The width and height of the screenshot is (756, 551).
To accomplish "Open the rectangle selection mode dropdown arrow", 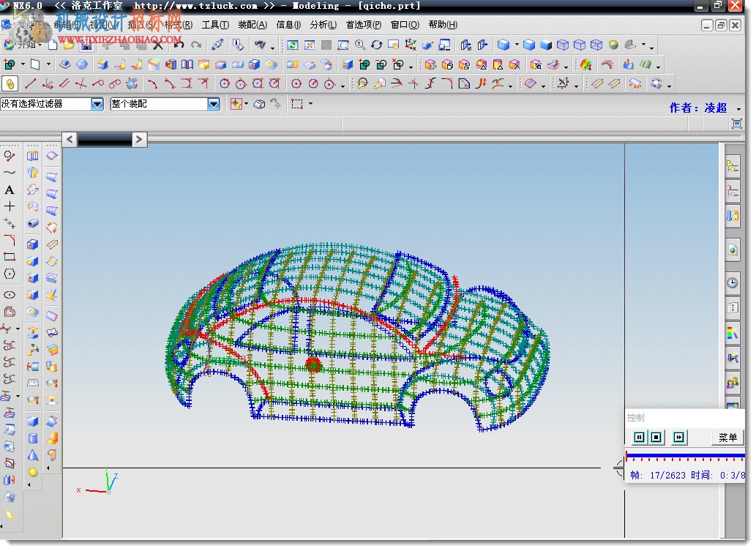I will pos(310,103).
